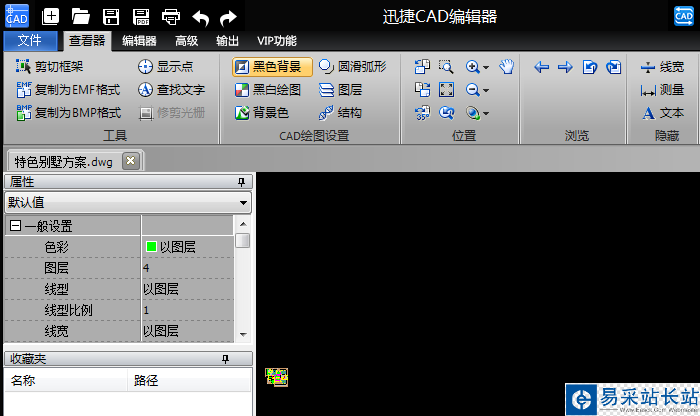Select the pan hand tool
The width and height of the screenshot is (700, 416).
click(x=507, y=67)
